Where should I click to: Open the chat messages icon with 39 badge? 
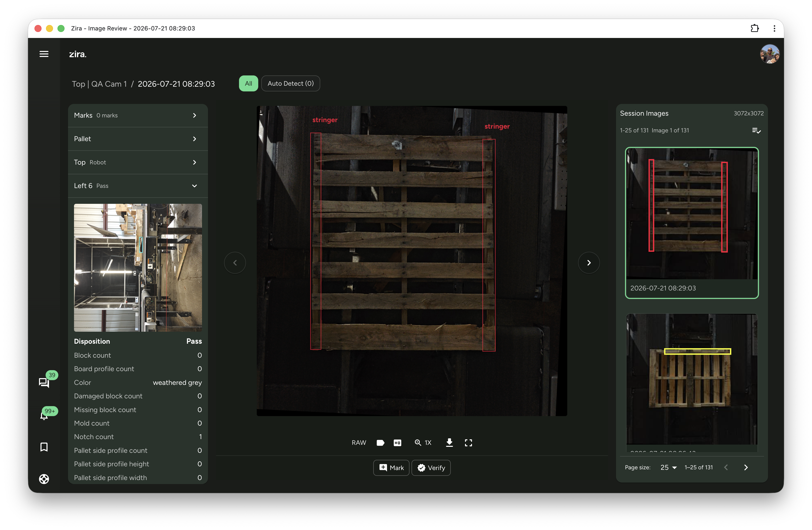click(x=44, y=382)
